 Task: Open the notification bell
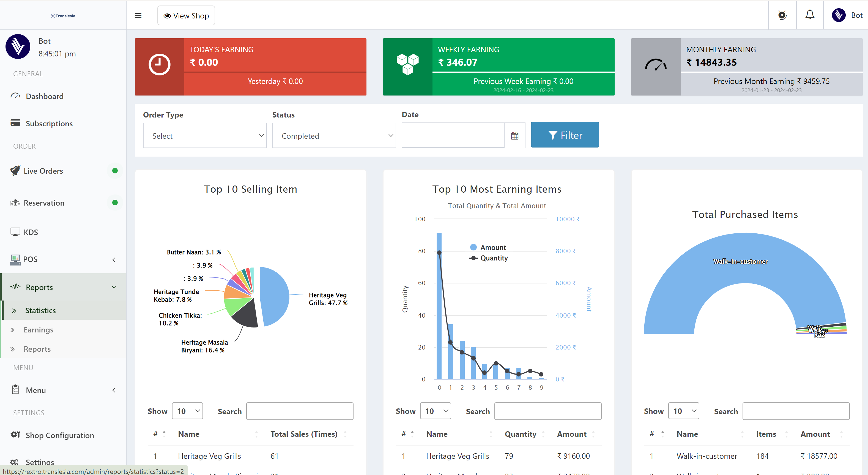(809, 15)
